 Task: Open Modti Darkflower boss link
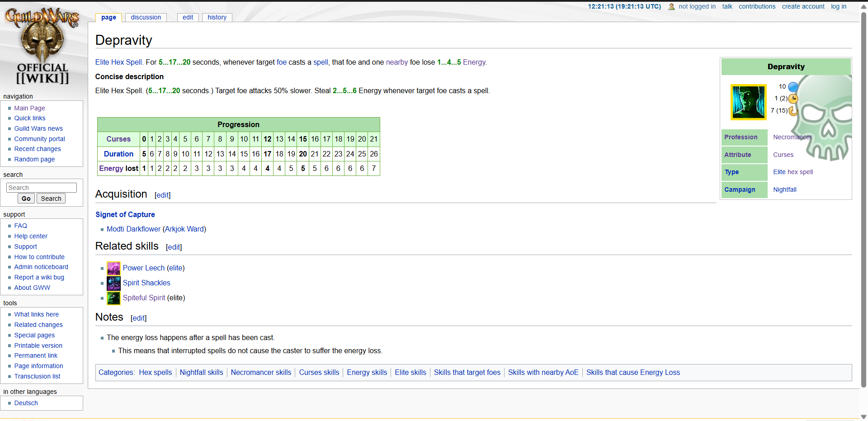pos(133,229)
